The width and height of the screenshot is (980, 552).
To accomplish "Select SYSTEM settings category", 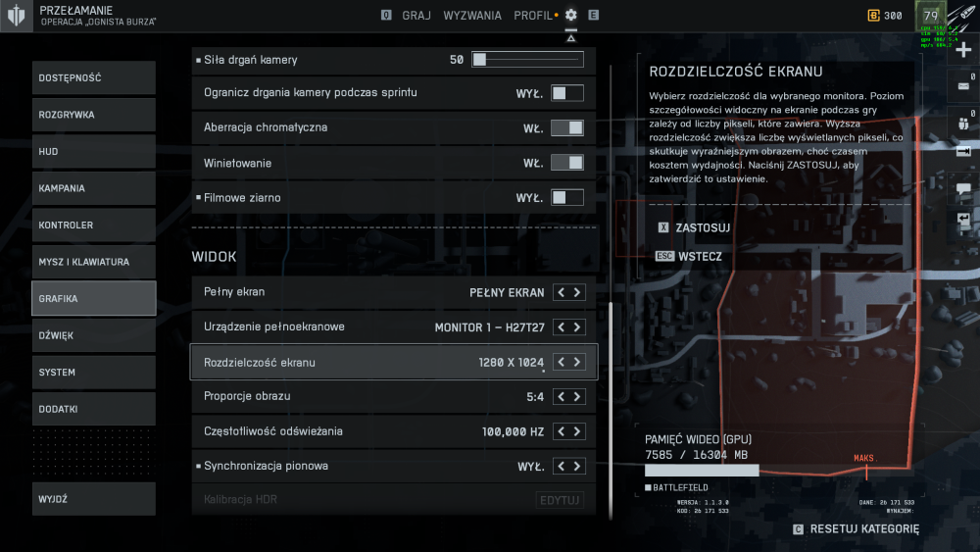I will (94, 372).
